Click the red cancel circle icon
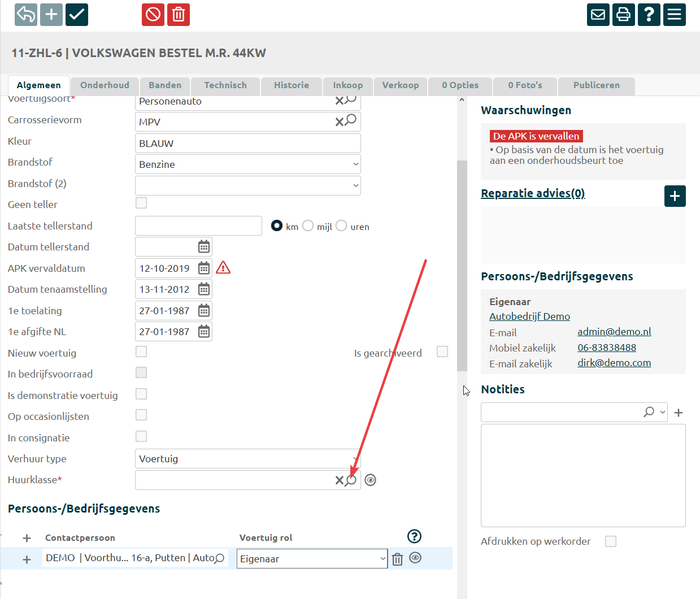 click(153, 15)
